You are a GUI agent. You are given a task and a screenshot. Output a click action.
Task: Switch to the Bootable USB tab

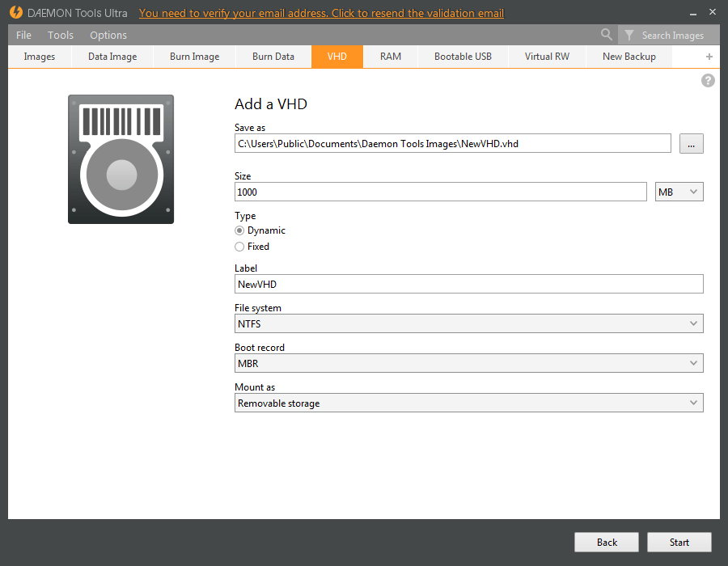tap(462, 57)
